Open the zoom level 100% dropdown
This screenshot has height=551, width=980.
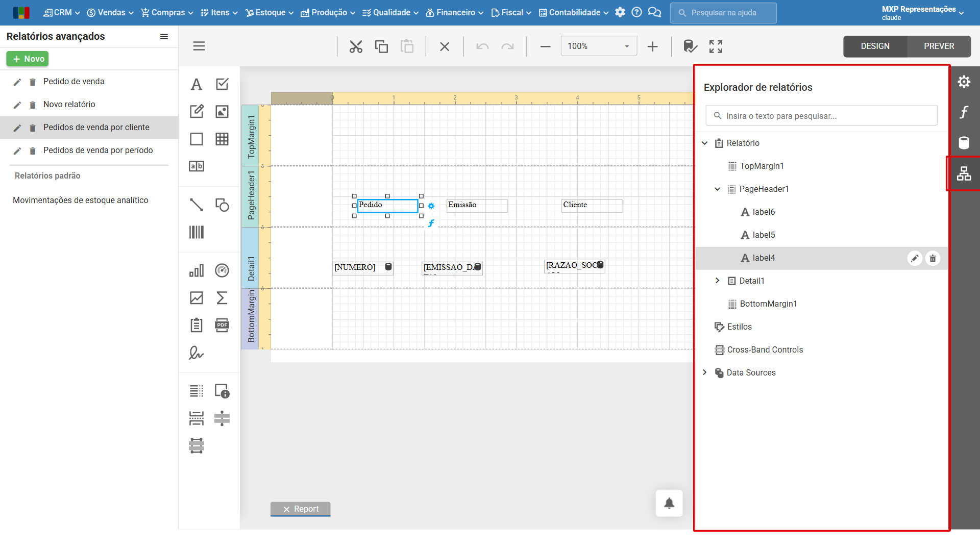[599, 46]
